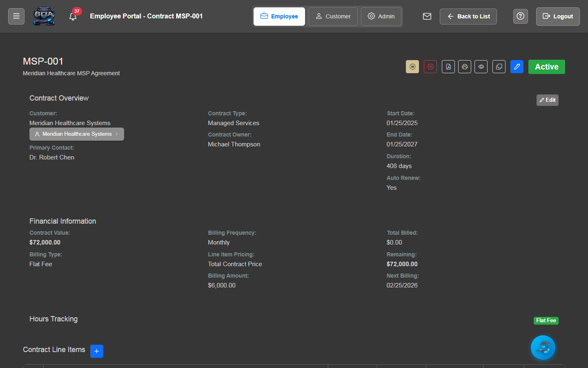Viewport: 588px width, 368px height.
Task: Duplicate the contract with the copy icon
Action: [499, 67]
